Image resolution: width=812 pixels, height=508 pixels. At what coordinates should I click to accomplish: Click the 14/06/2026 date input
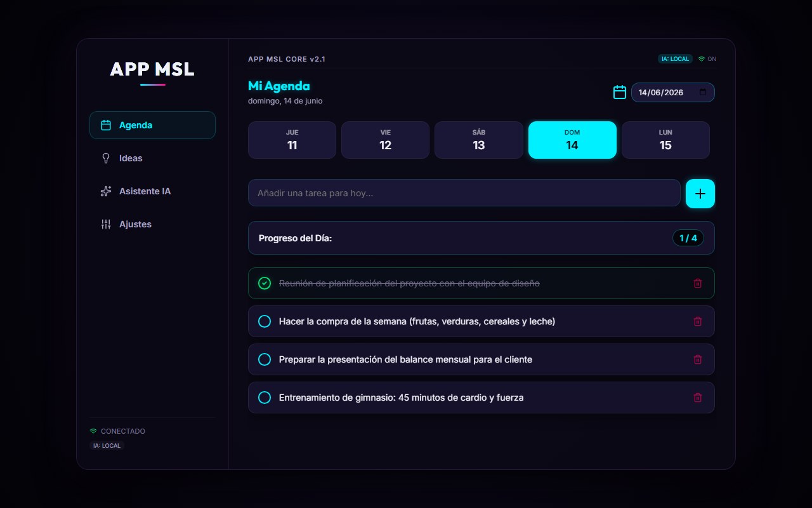(672, 92)
